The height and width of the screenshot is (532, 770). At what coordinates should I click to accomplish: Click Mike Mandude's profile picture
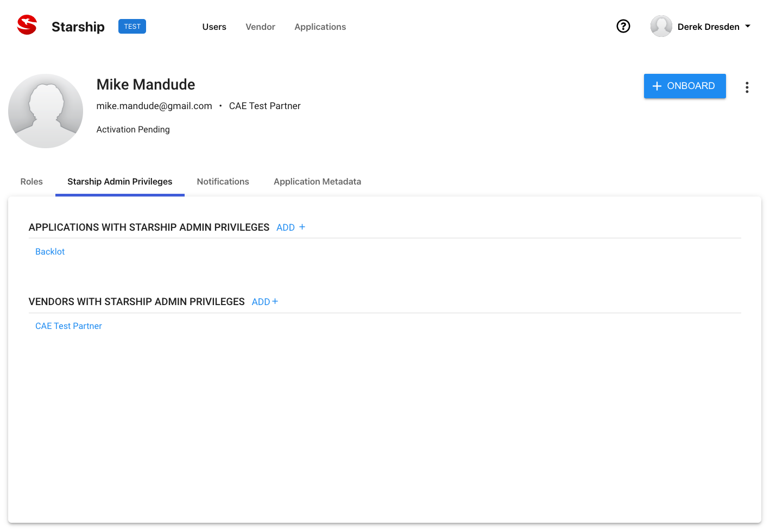[46, 111]
